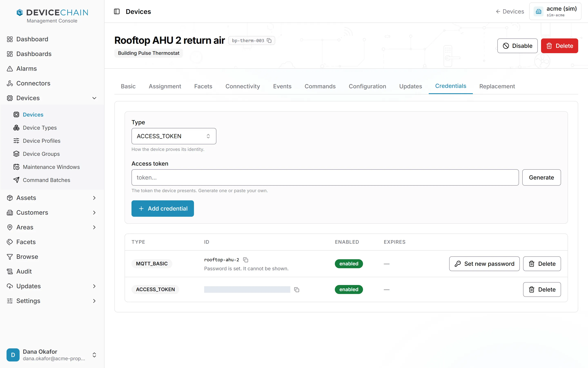The height and width of the screenshot is (368, 588).
Task: Switch to the Commands tab
Action: [x=320, y=86]
